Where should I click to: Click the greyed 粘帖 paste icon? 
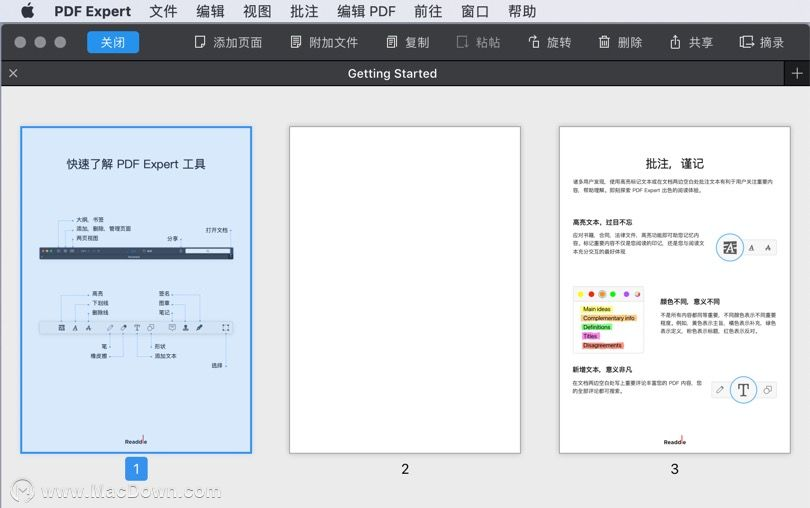(x=462, y=42)
